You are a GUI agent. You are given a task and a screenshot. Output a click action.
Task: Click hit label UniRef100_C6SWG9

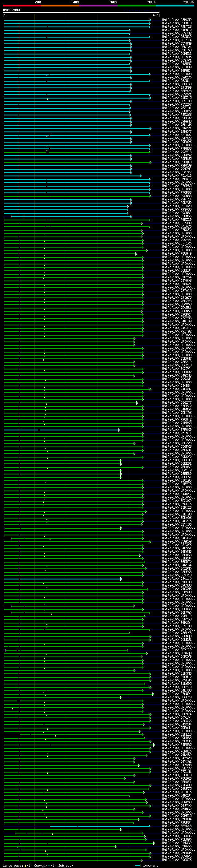[177, 37]
